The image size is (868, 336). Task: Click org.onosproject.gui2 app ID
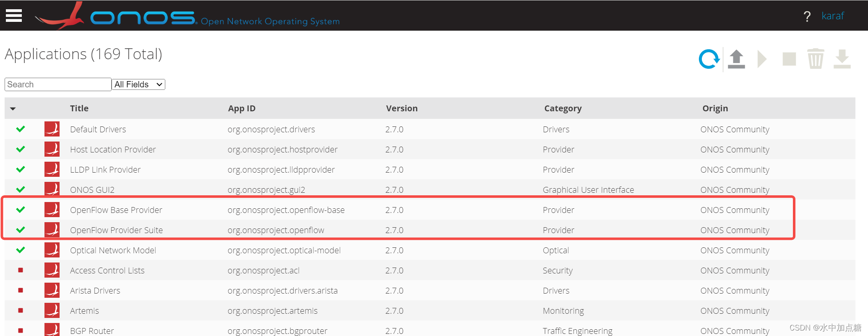[266, 190]
